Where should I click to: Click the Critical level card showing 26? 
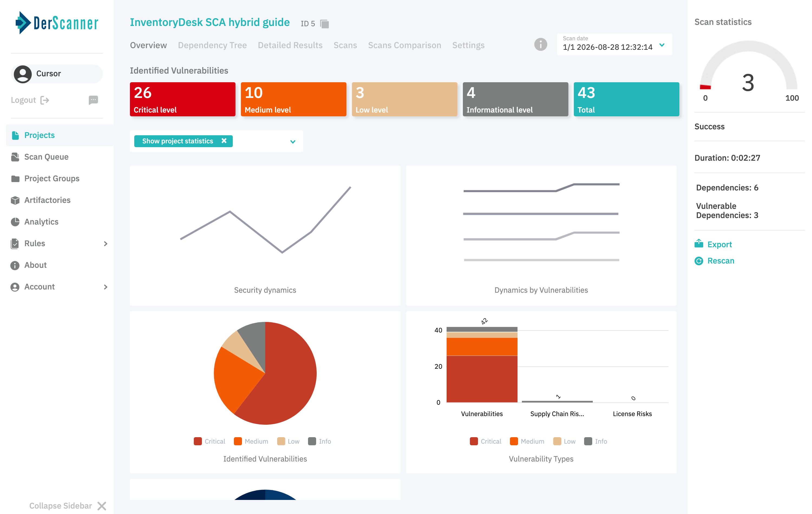(x=182, y=100)
